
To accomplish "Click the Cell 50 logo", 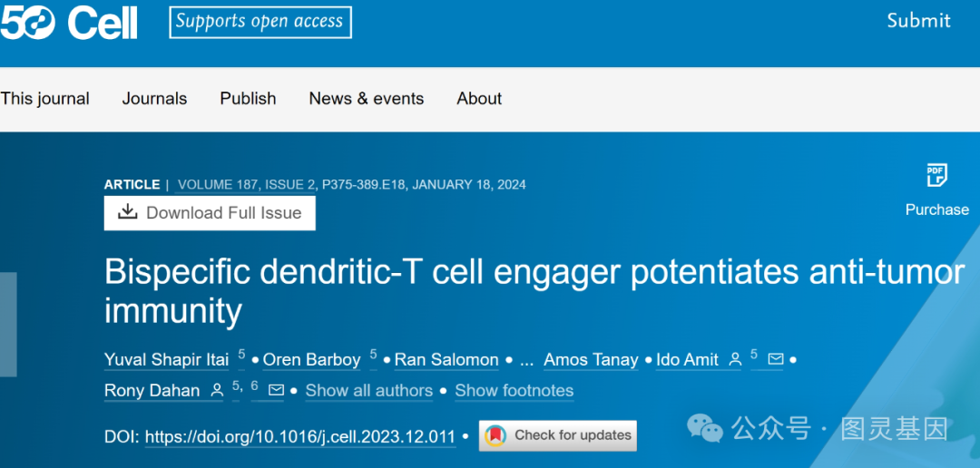I will [69, 23].
